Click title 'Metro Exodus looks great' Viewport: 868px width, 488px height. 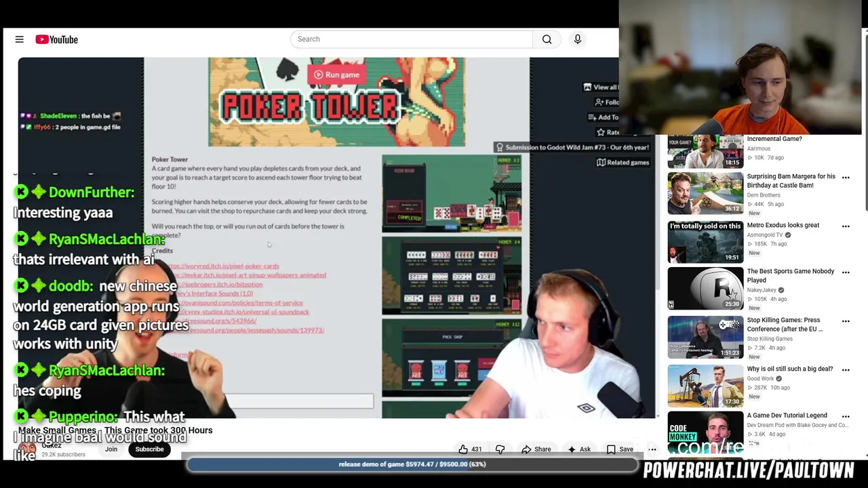[783, 225]
